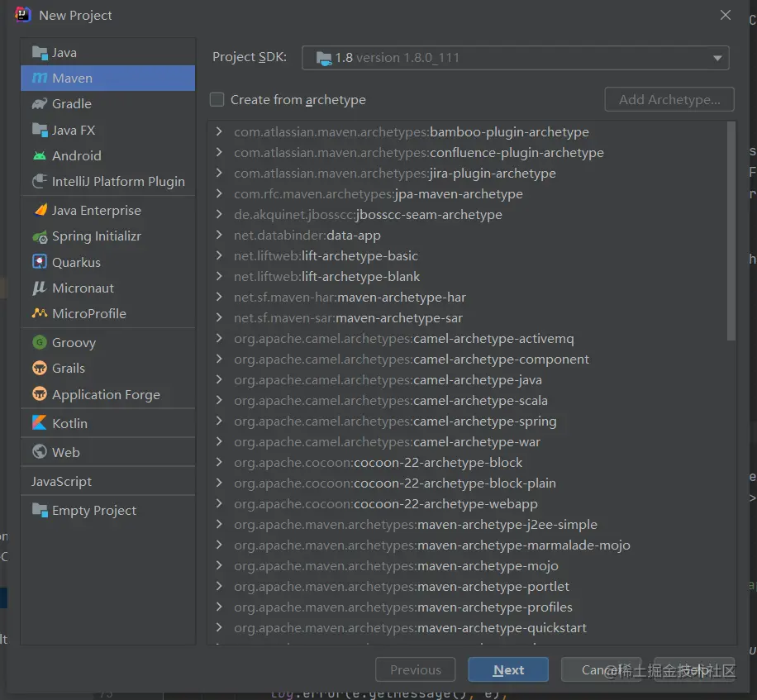Click the Micronaut mu icon
This screenshot has height=700, width=757.
[x=39, y=288]
